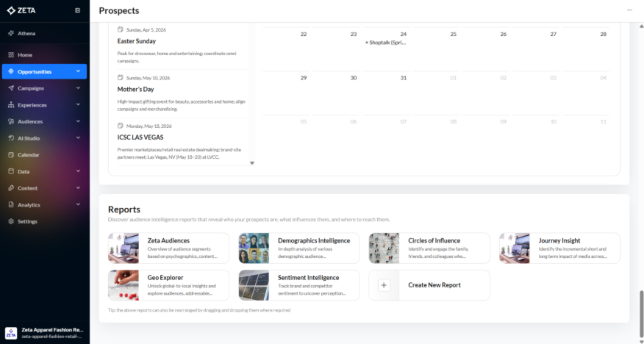Click the ZETA logo in the sidebar
644x344 pixels.
(21, 10)
